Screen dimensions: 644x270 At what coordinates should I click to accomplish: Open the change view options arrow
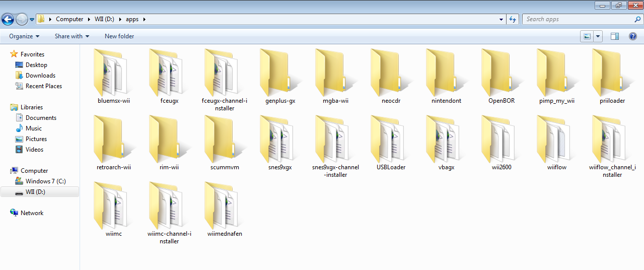598,36
